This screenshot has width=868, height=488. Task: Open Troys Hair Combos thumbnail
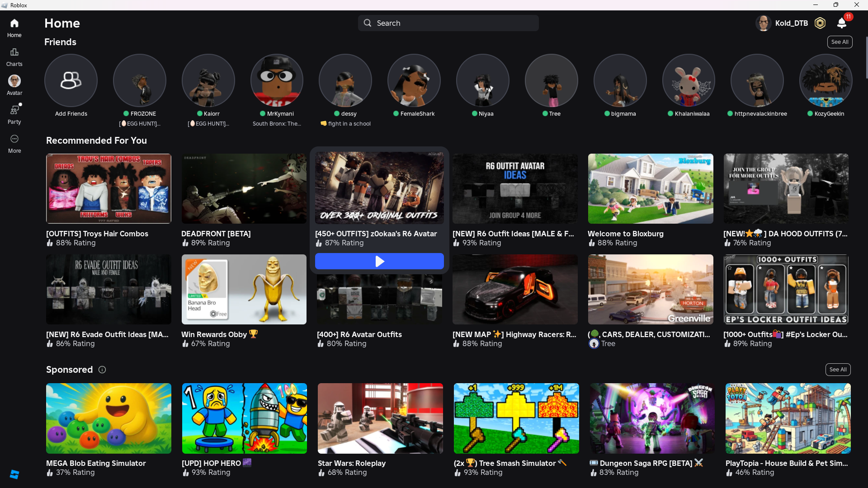coord(108,188)
